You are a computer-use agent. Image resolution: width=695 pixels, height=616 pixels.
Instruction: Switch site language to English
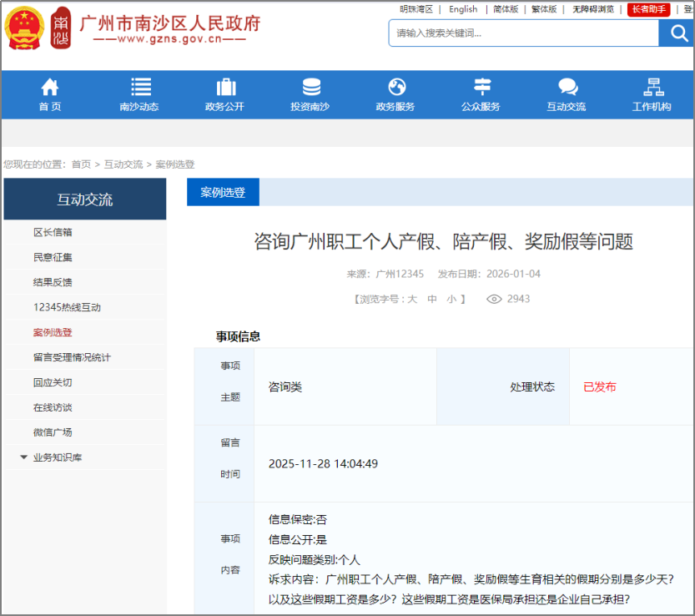463,9
